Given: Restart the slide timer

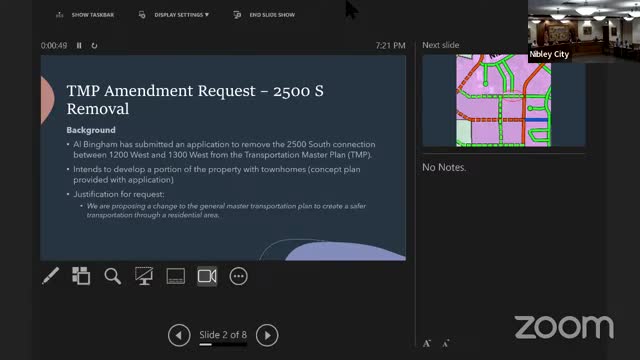Looking at the screenshot, I should 94,45.
